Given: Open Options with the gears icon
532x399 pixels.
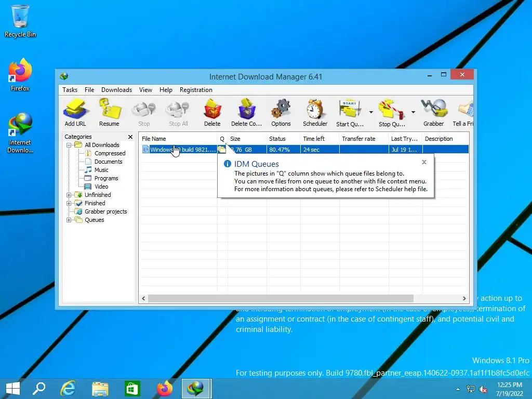Looking at the screenshot, I should [x=281, y=113].
